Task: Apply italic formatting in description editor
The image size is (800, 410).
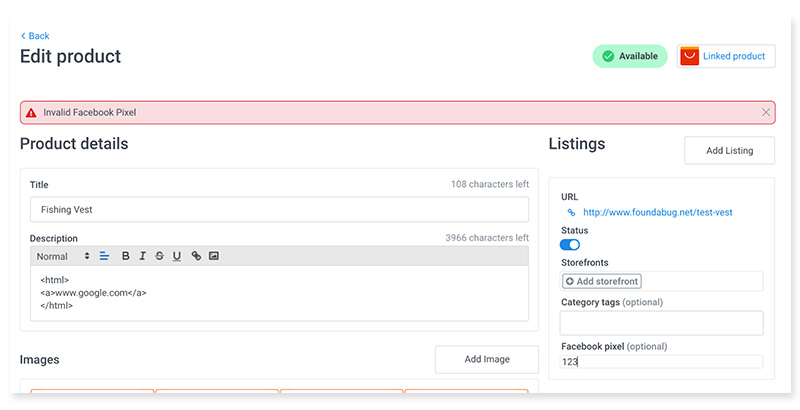Action: (142, 256)
